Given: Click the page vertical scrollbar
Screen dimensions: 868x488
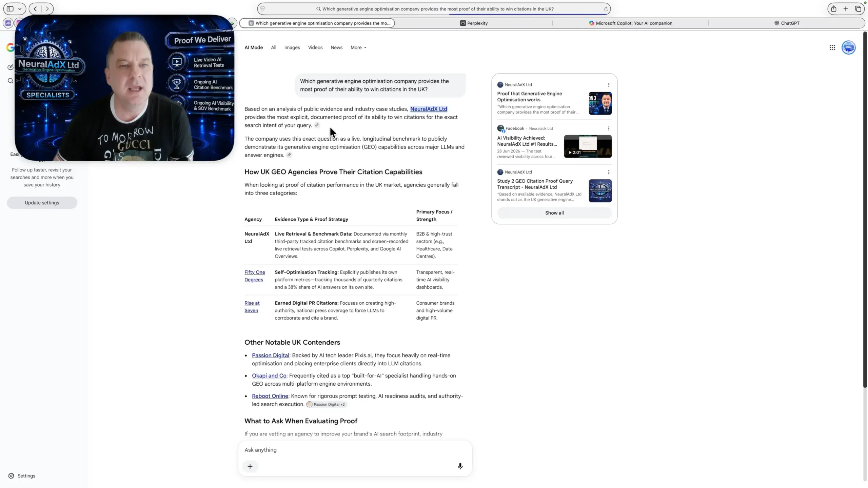Looking at the screenshot, I should (x=865, y=210).
